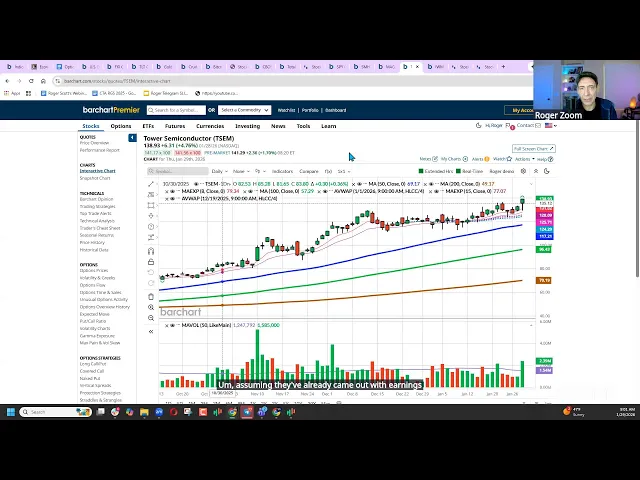This screenshot has height=480, width=640.
Task: Collapse the drawing tools sidebar
Action: (x=151, y=331)
